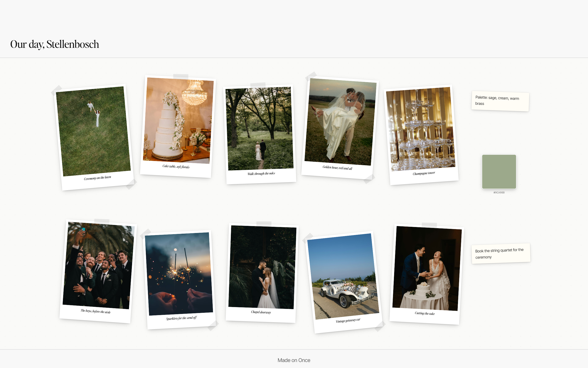Screen dimensions: 588x368
Task: Open the Ceremony on the lawn photo
Action: (x=93, y=131)
